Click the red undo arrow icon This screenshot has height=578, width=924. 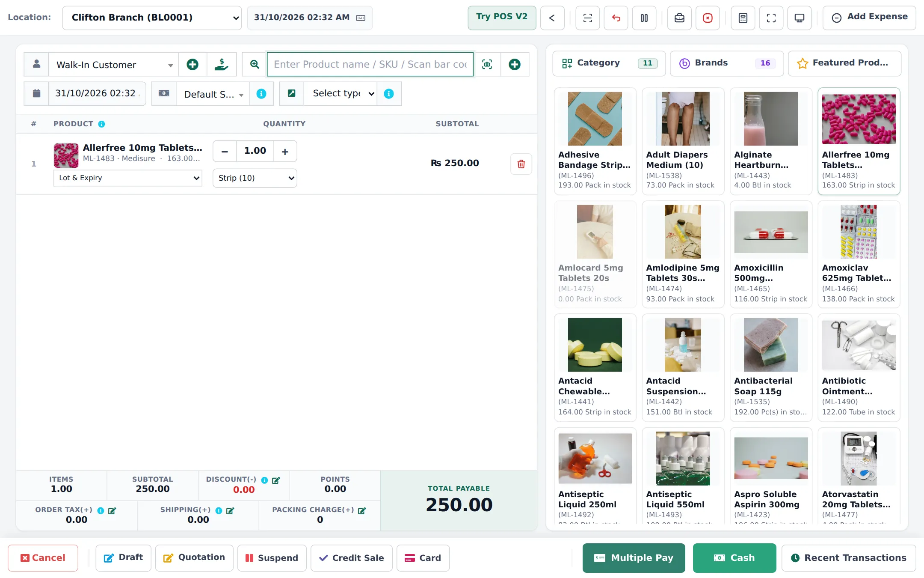pos(616,18)
